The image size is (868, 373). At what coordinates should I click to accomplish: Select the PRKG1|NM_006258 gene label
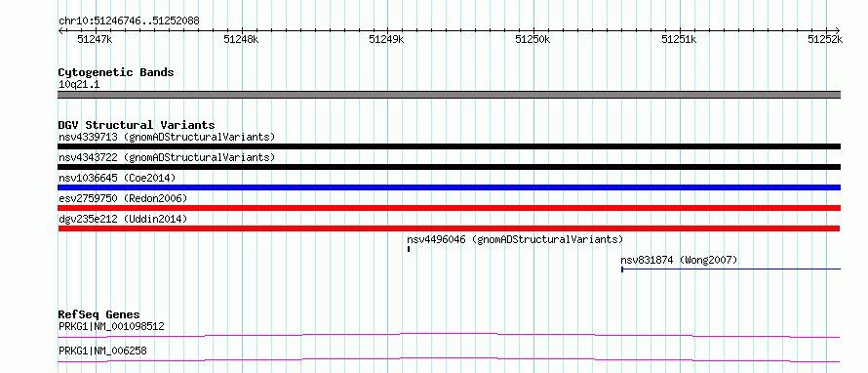103,351
